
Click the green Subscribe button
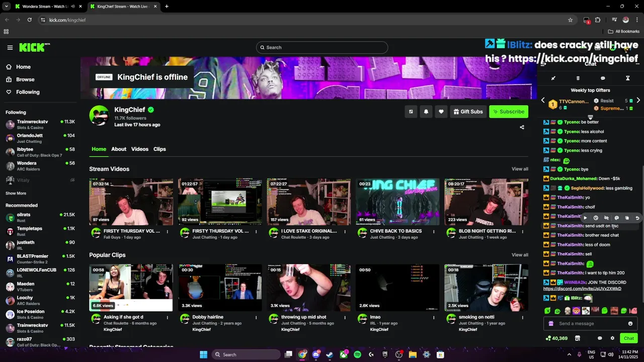click(509, 112)
